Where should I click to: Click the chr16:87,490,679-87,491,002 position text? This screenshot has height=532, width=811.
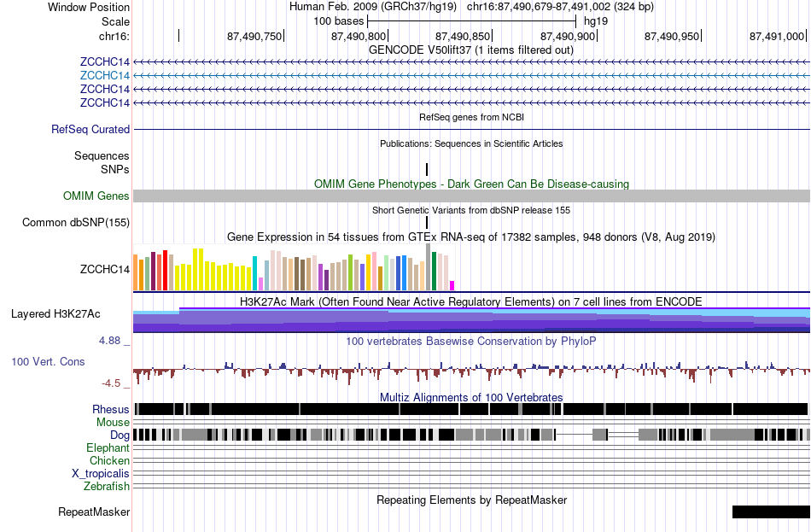(560, 7)
